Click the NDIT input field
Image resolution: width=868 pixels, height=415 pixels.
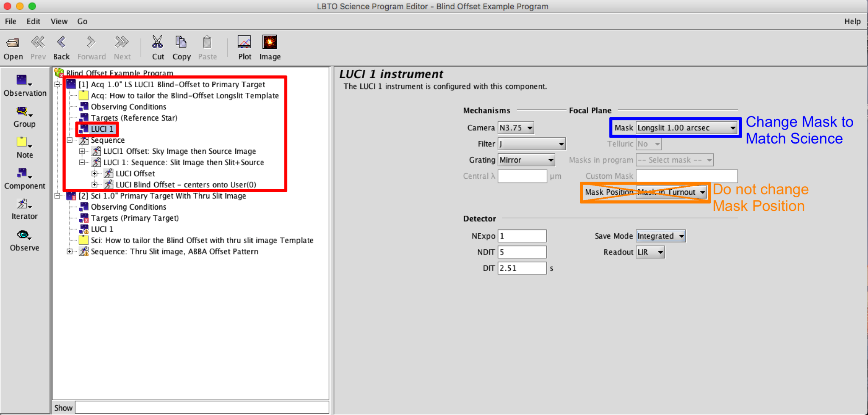pyautogui.click(x=522, y=252)
